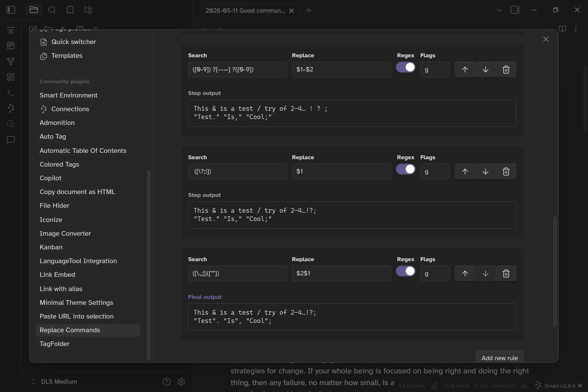The image size is (588, 392).
Task: Open Templates settings
Action: [x=88, y=56]
